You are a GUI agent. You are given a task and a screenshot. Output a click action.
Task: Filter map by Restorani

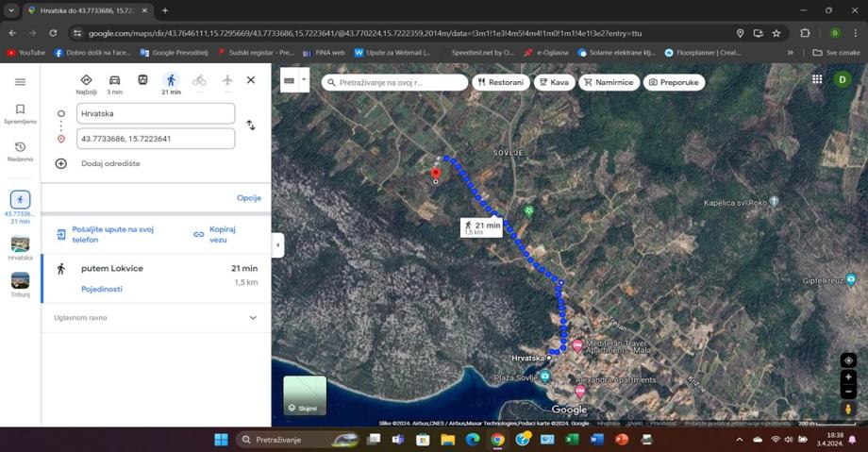tap(501, 82)
